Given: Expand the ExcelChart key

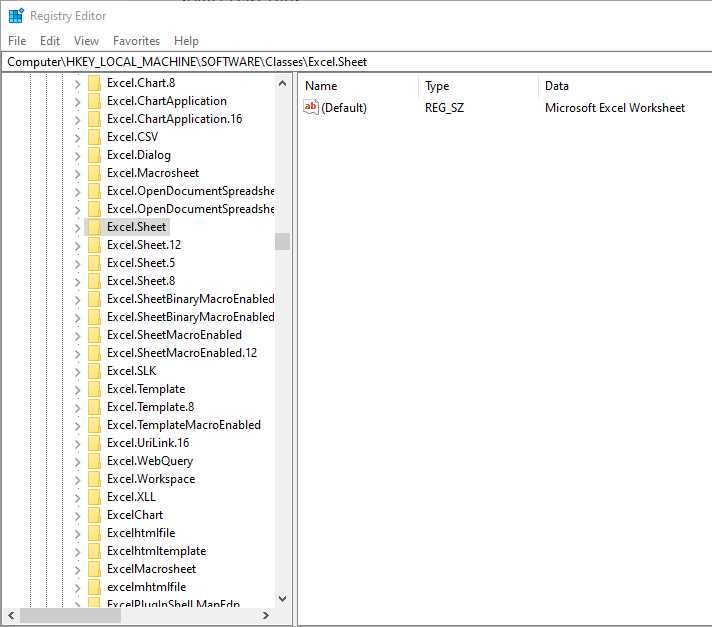Looking at the screenshot, I should click(x=77, y=516).
